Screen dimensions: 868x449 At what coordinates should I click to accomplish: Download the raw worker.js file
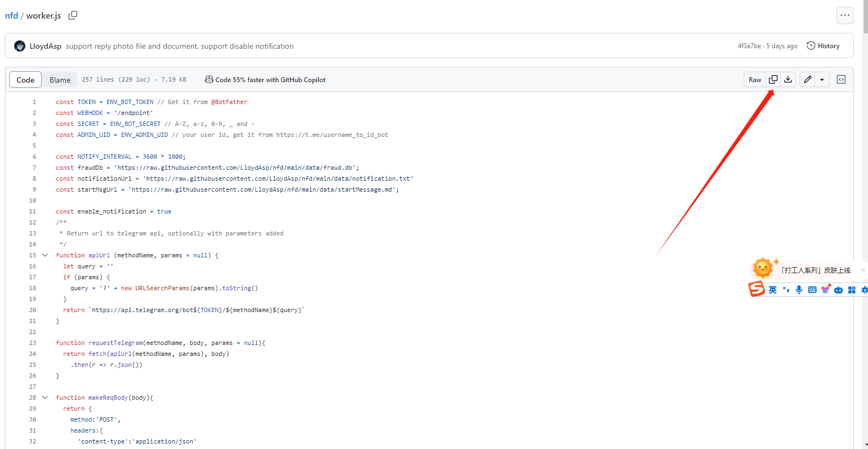[x=788, y=79]
